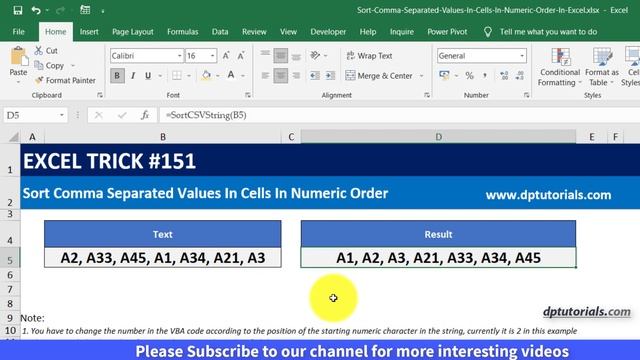Click the column B header
This screenshot has height=360, width=640.
(163, 137)
